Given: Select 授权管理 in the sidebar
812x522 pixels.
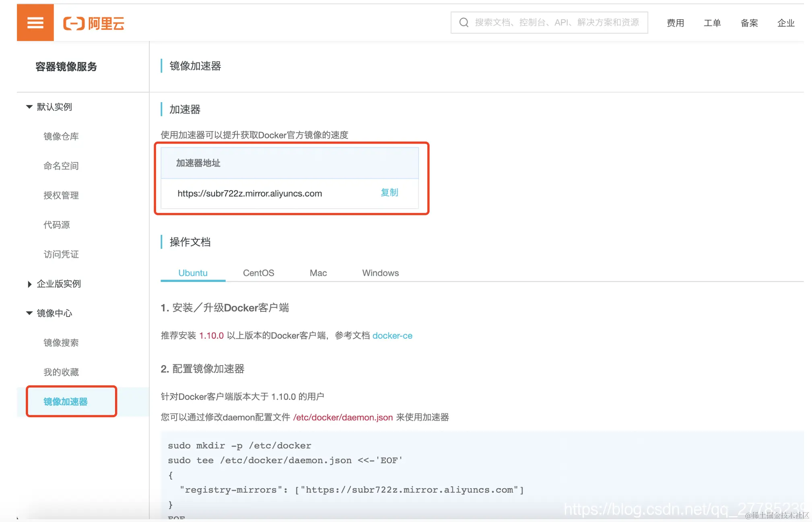Looking at the screenshot, I should (61, 195).
